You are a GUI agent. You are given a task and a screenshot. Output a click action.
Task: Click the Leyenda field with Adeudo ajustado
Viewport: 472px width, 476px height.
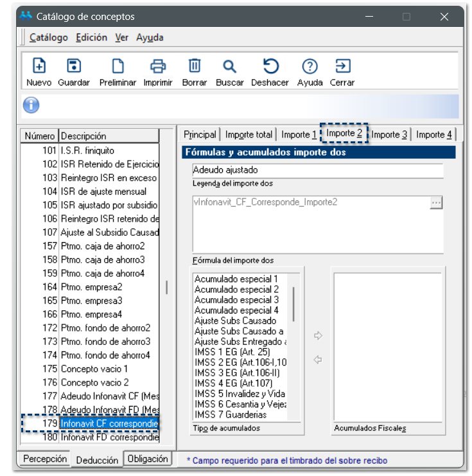coord(317,170)
